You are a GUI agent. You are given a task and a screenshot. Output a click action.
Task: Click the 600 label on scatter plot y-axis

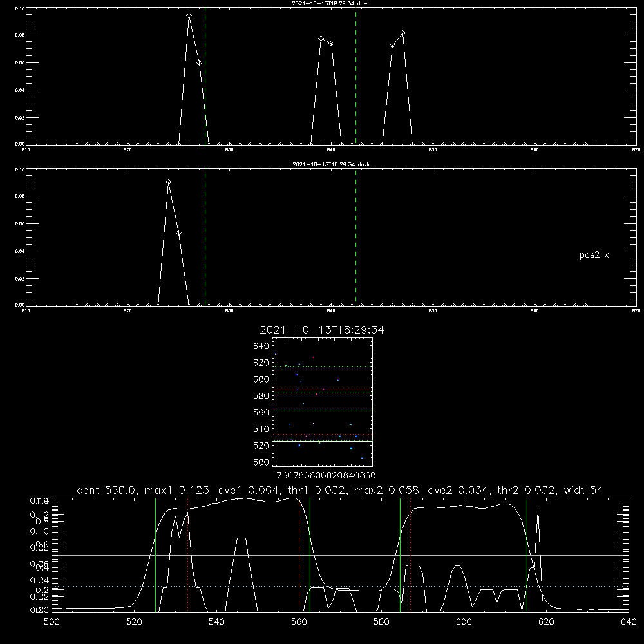pos(261,379)
